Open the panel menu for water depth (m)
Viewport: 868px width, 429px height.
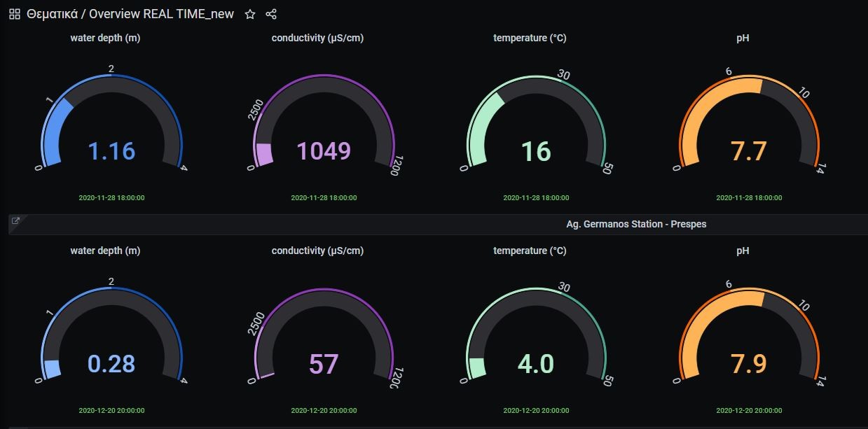pyautogui.click(x=106, y=38)
